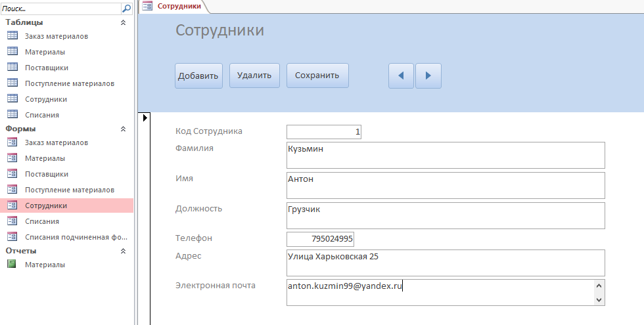Viewport: 644px width, 325px height.
Task: Click the Добавить button
Action: click(x=198, y=76)
